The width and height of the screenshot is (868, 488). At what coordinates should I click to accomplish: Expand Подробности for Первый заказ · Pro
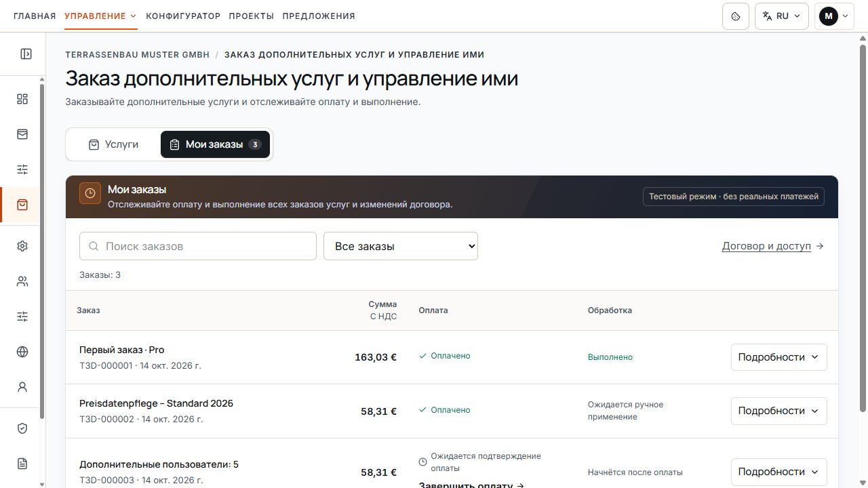(779, 357)
